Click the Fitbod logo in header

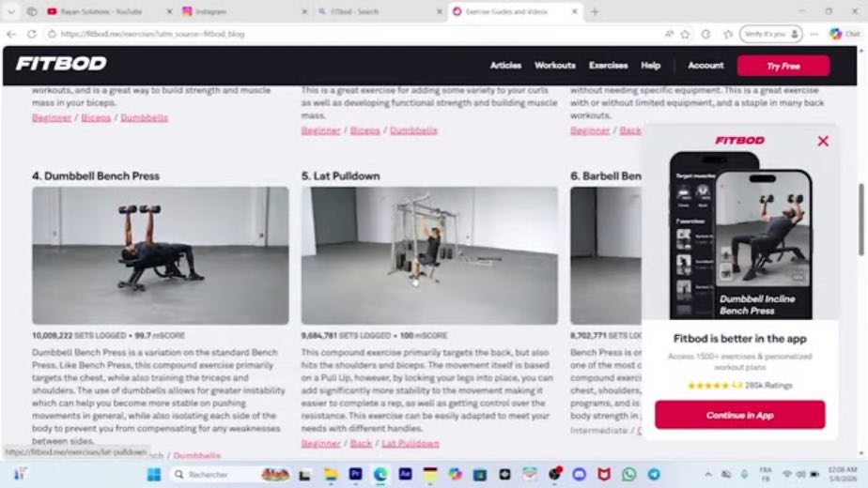pos(61,64)
